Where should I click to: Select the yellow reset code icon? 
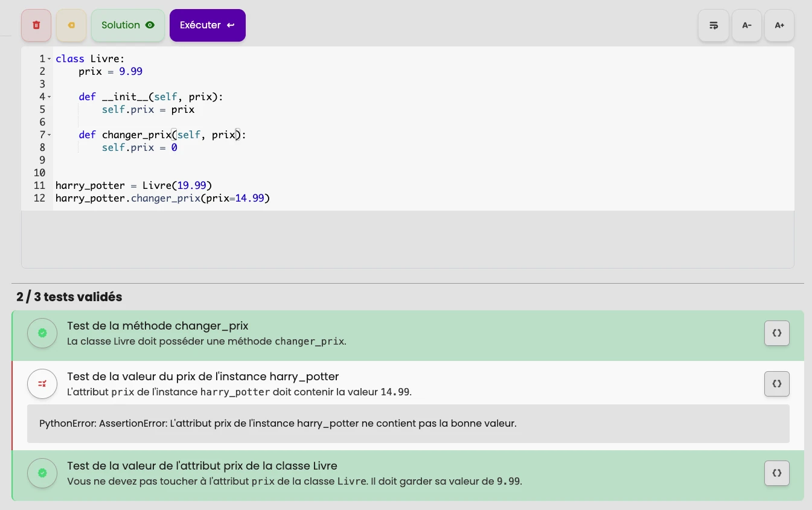coord(71,25)
